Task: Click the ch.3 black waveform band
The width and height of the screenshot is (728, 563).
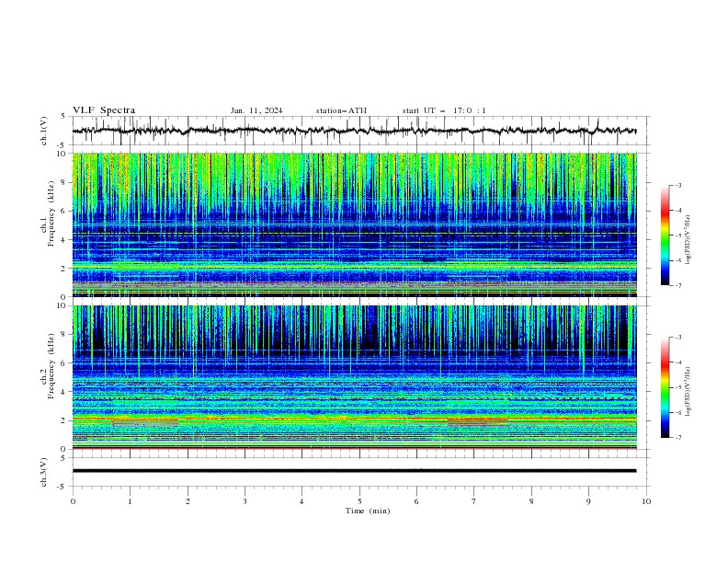Action: pos(354,471)
